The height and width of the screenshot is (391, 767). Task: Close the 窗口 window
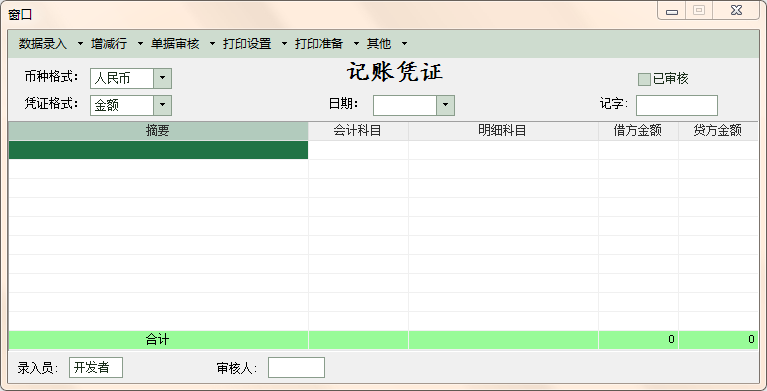(x=736, y=11)
